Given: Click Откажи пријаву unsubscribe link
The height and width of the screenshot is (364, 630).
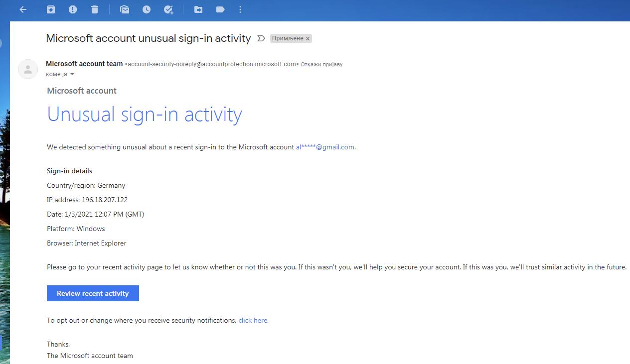Looking at the screenshot, I should [x=321, y=64].
